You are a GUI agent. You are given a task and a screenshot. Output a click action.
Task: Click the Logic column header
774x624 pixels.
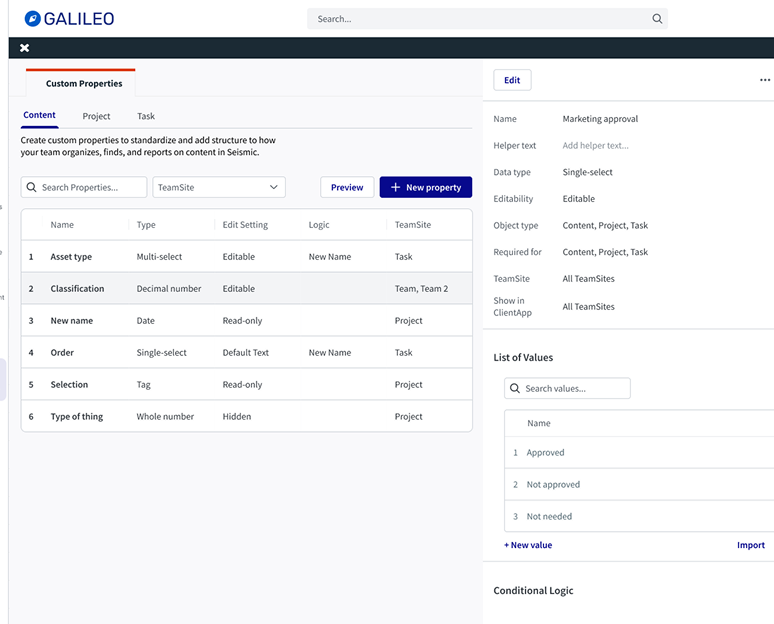click(x=319, y=225)
